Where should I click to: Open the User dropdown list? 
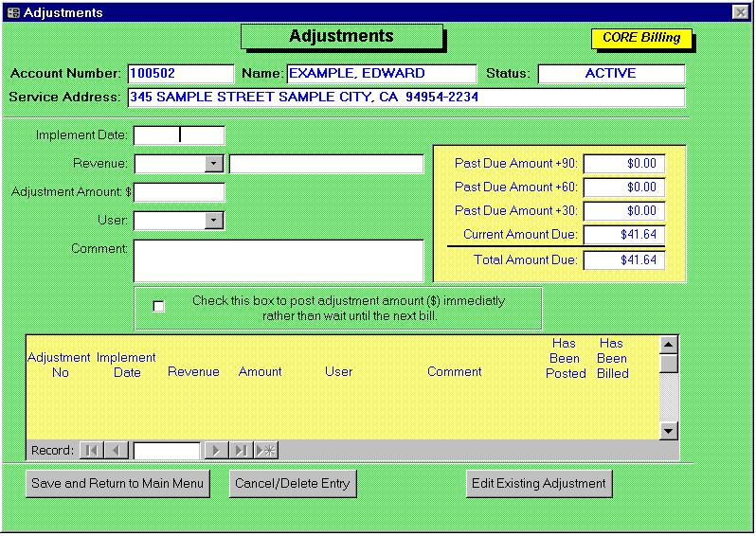click(x=213, y=221)
